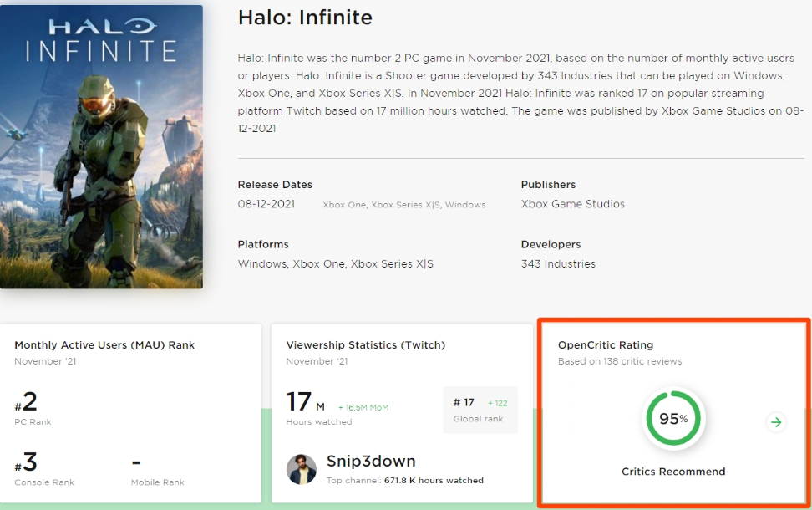This screenshot has height=510, width=812.
Task: Click the Snip3down channel avatar
Action: point(302,470)
